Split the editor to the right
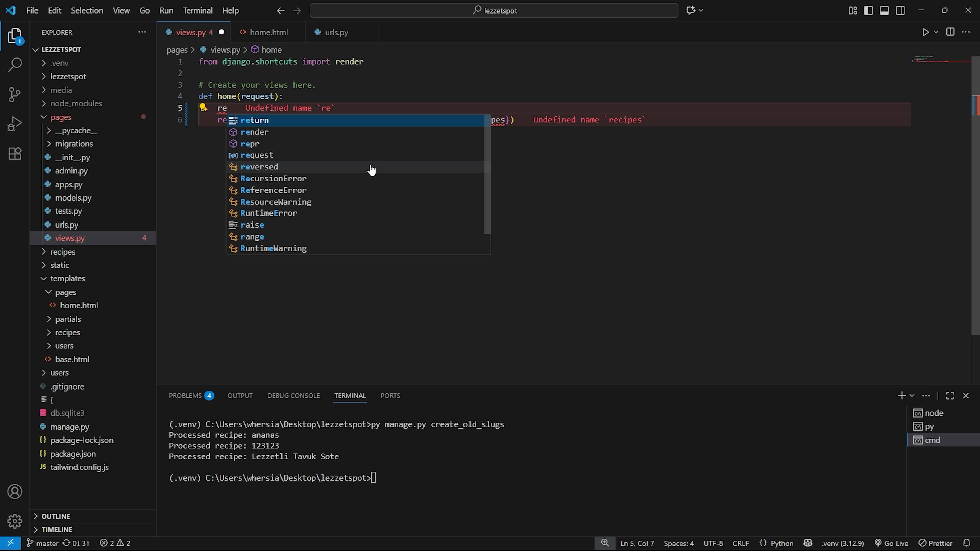The width and height of the screenshot is (980, 551). coord(950,32)
